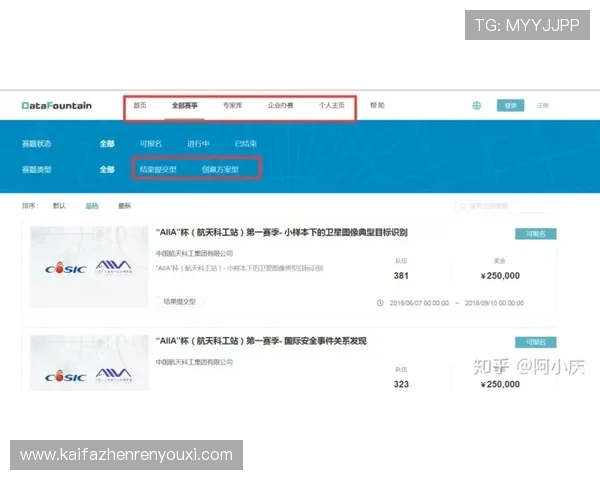Open the 帮助 menu item
Viewport: 600px width, 480px height.
(377, 105)
